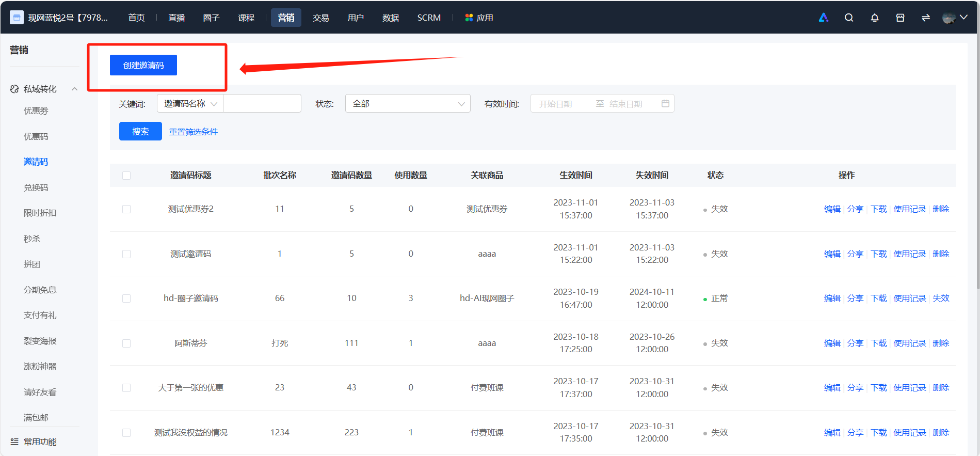Open 用户 in top navigation
Screen dimensions: 980x456
tap(356, 18)
